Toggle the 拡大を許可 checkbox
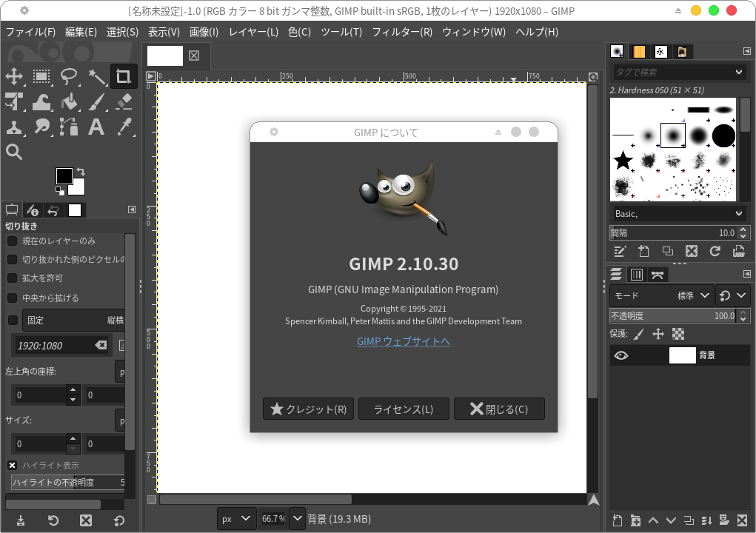 [x=13, y=278]
